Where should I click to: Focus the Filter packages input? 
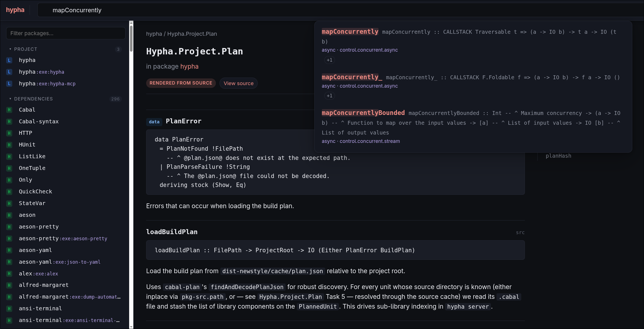point(66,33)
